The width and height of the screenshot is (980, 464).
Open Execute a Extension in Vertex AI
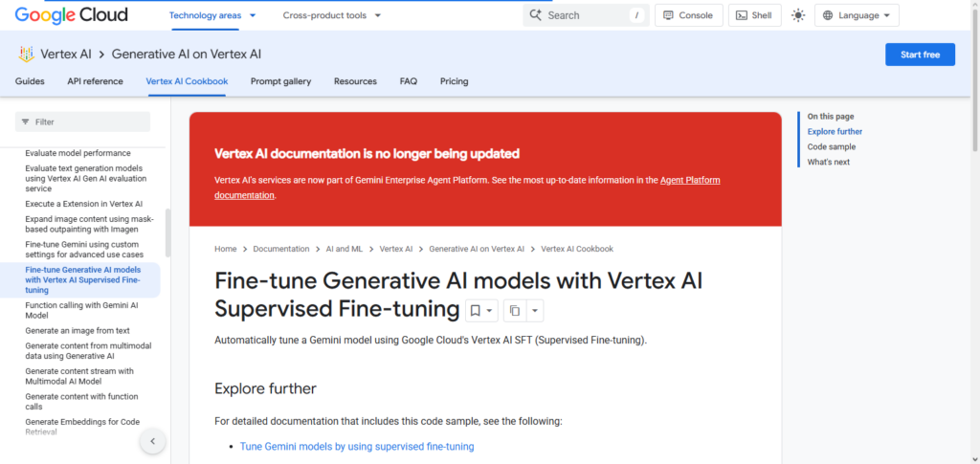tap(84, 204)
